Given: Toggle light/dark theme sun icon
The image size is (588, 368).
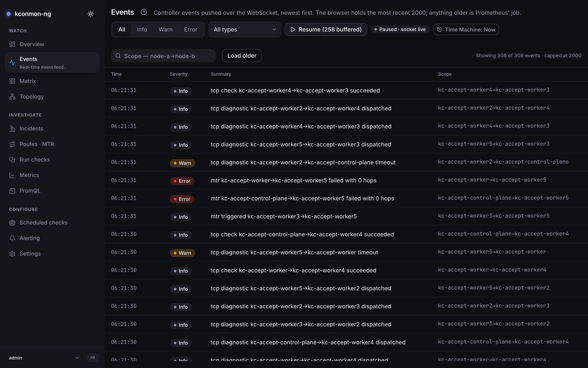Looking at the screenshot, I should pyautogui.click(x=91, y=14).
